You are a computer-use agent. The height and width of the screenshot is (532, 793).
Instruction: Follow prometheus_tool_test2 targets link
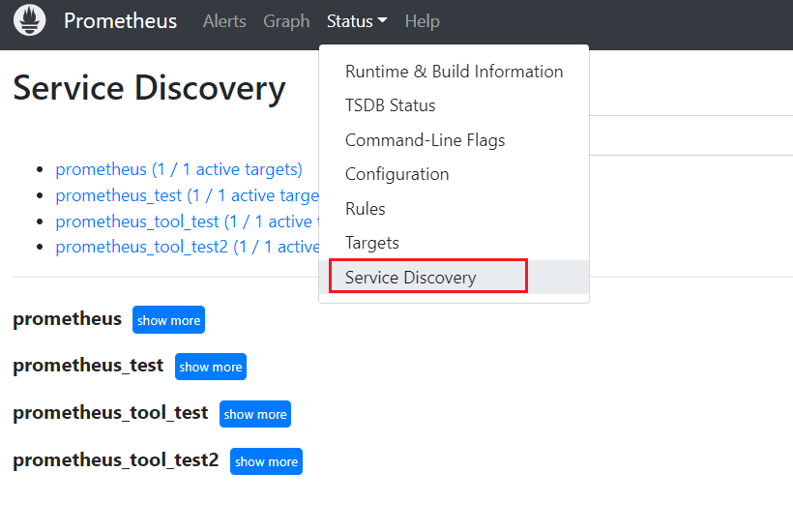tap(187, 247)
